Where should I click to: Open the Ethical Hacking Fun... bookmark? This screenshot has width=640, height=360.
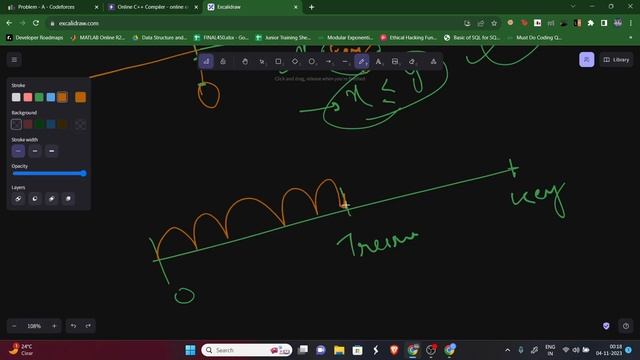(x=409, y=38)
